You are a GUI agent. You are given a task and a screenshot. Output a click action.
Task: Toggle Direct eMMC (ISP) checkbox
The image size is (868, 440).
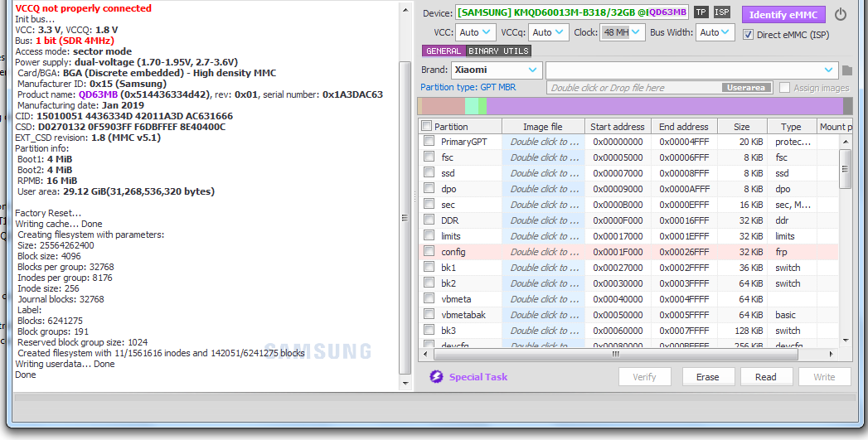click(x=748, y=34)
